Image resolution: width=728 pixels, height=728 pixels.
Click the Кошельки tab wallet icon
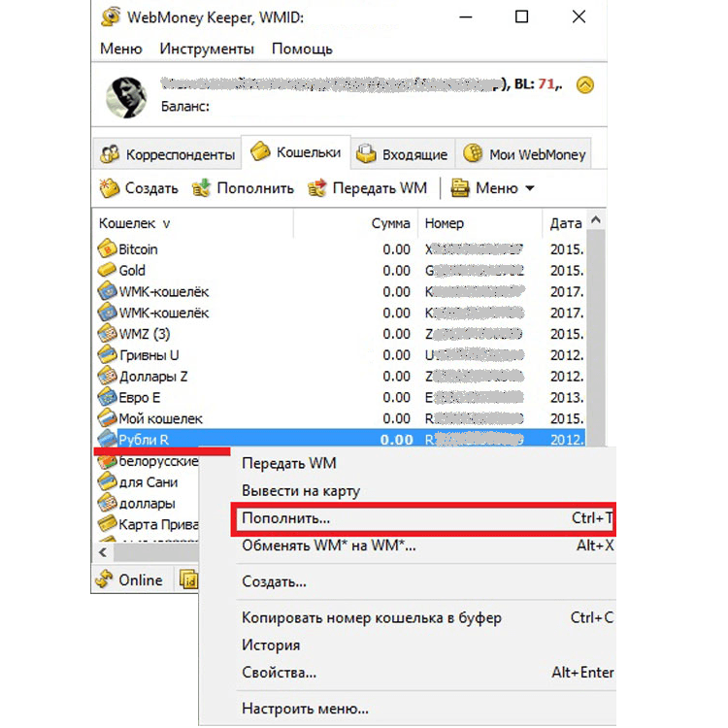coord(260,151)
